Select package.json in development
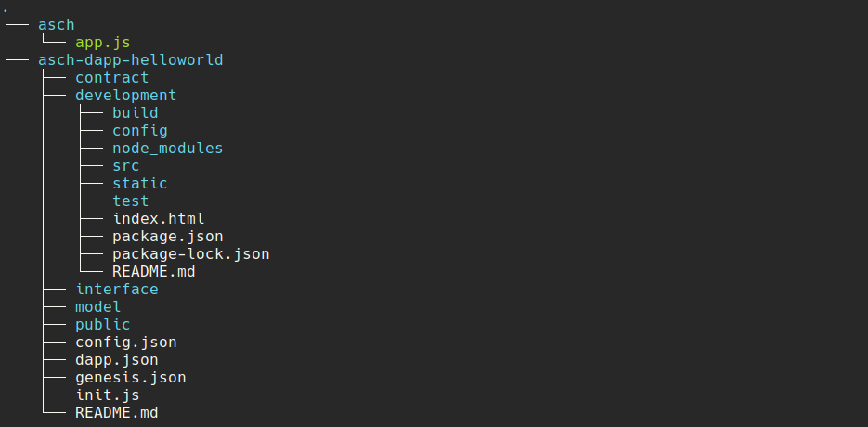 (x=168, y=237)
